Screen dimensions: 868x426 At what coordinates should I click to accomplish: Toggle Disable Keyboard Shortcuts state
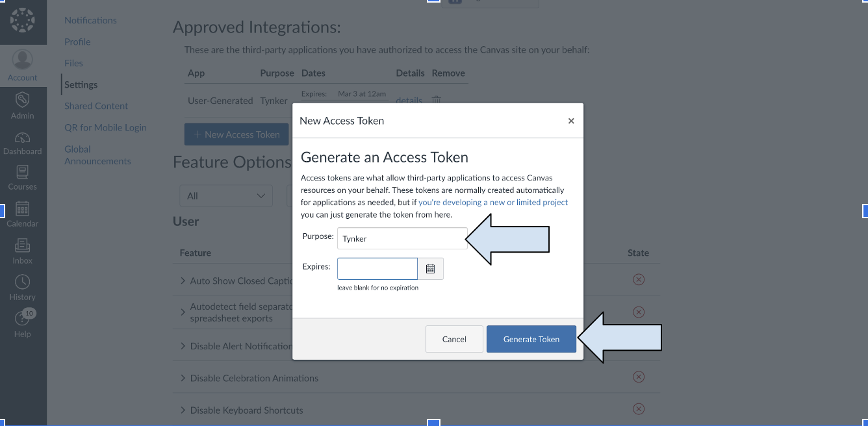click(x=638, y=409)
